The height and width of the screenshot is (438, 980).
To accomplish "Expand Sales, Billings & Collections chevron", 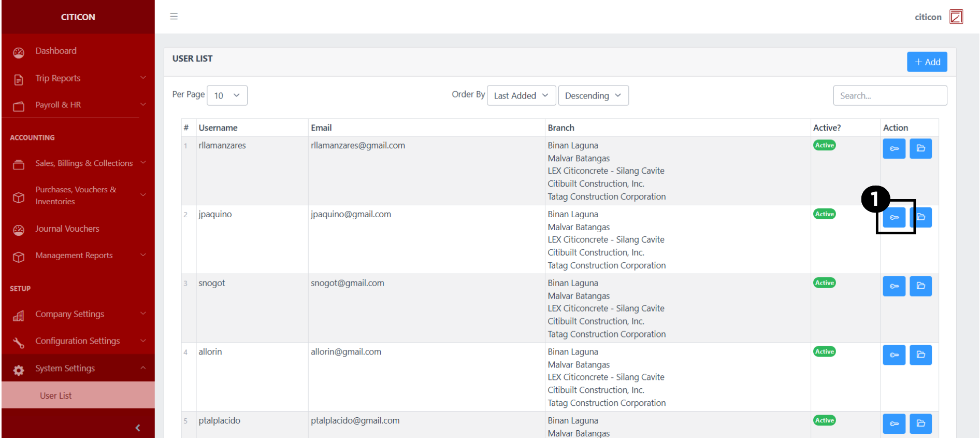I will point(143,163).
